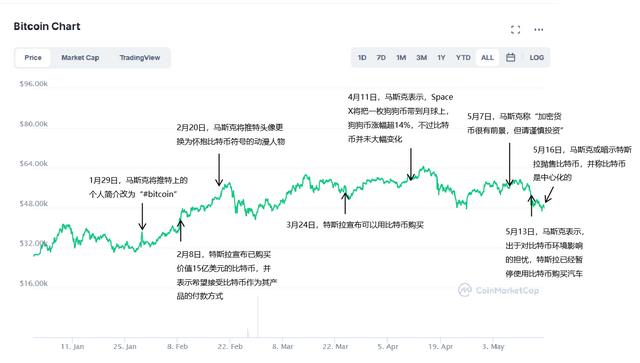Select the 1D time range
Viewport: 640px width, 363px height.
(x=362, y=58)
